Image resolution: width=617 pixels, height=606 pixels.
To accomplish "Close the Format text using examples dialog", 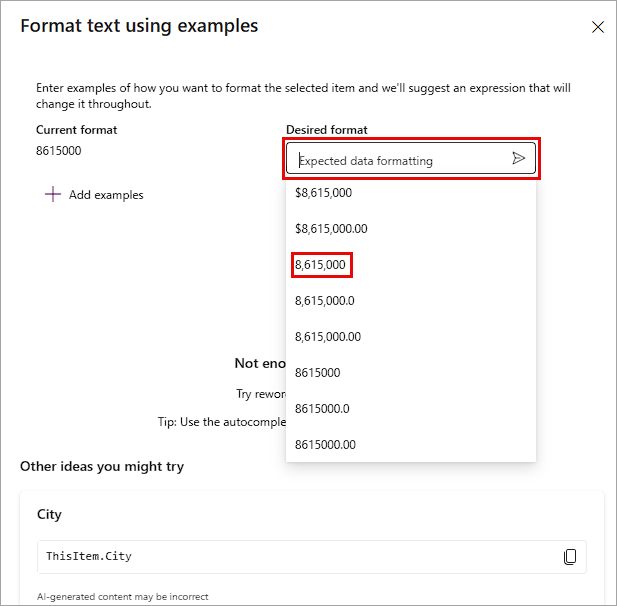I will pos(597,27).
